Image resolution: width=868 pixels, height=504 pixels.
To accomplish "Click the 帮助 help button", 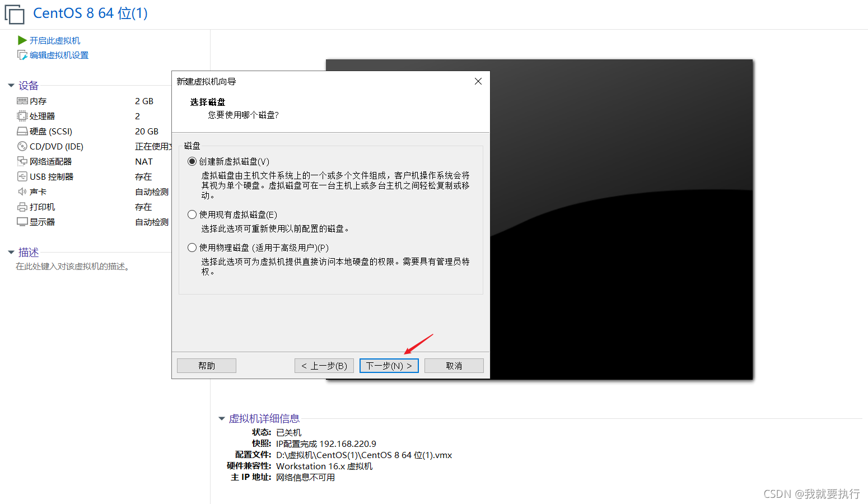I will click(207, 366).
